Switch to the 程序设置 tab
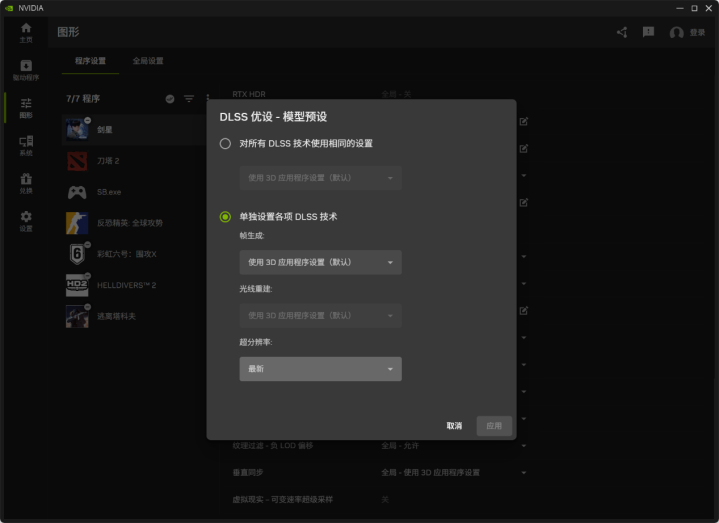The height and width of the screenshot is (523, 719). [90, 61]
